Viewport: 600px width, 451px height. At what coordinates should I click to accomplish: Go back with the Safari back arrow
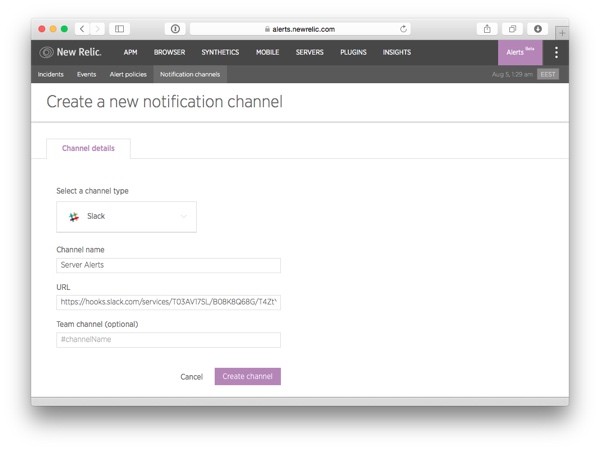click(82, 29)
